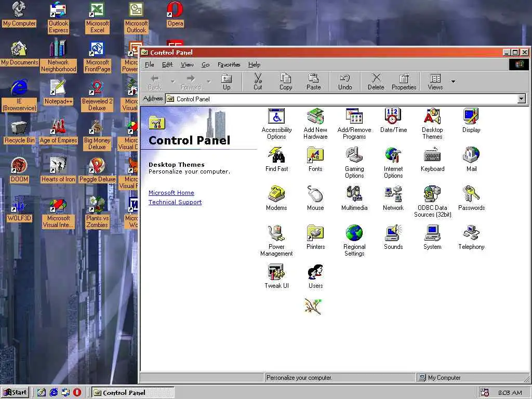
Task: Click the Copy toolbar button
Action: pos(286,83)
